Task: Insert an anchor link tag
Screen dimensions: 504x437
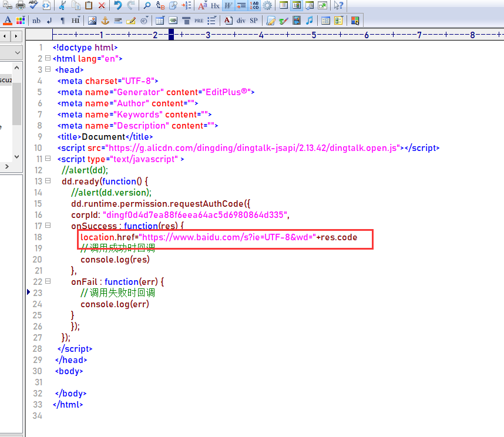Action: tap(105, 21)
